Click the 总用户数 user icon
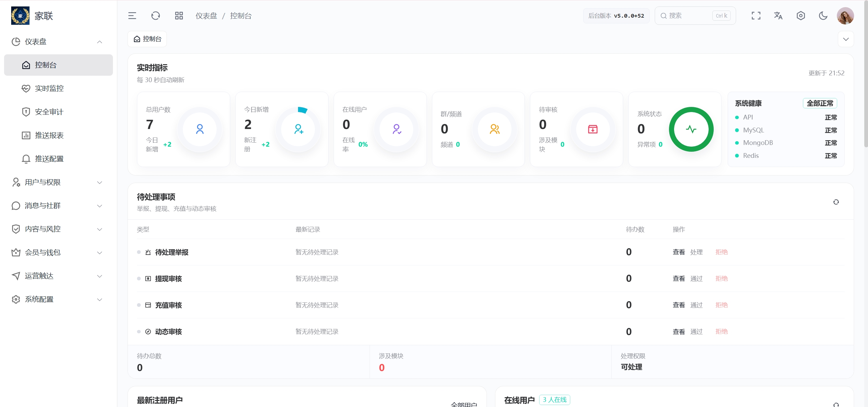 point(200,129)
